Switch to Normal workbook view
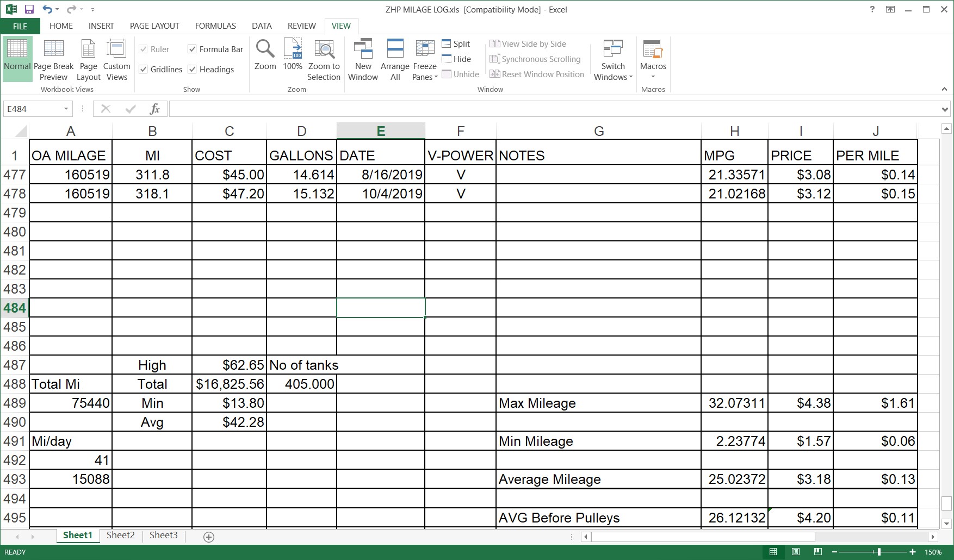 [x=17, y=59]
